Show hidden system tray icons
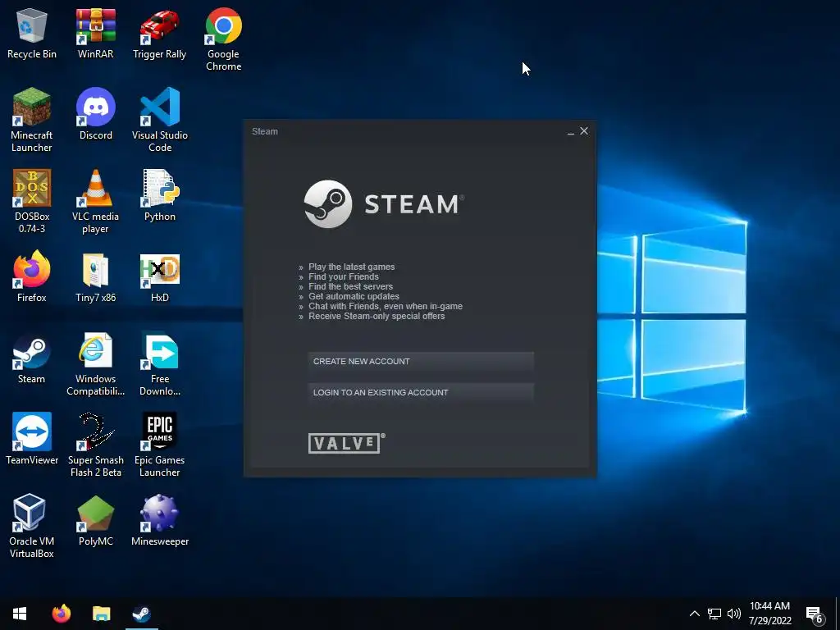Image resolution: width=840 pixels, height=630 pixels. point(694,614)
